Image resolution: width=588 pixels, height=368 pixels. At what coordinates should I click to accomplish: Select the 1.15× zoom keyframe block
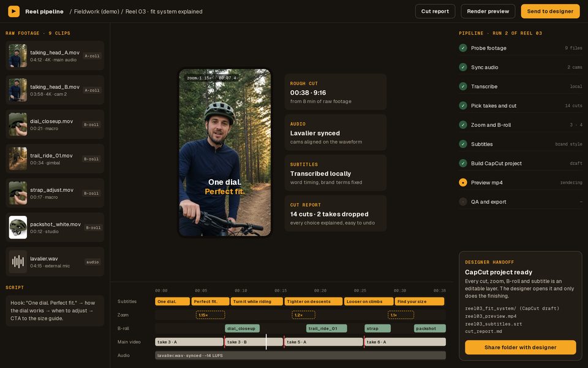[210, 315]
